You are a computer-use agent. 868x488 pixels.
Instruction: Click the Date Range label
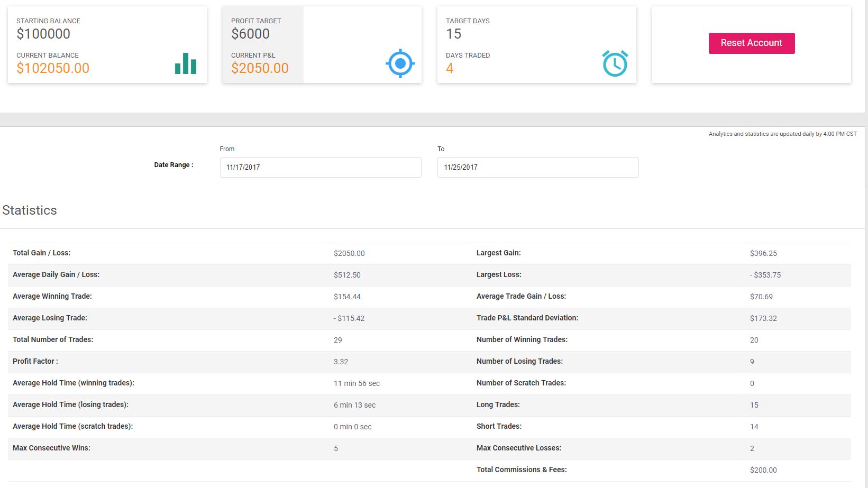tap(173, 165)
